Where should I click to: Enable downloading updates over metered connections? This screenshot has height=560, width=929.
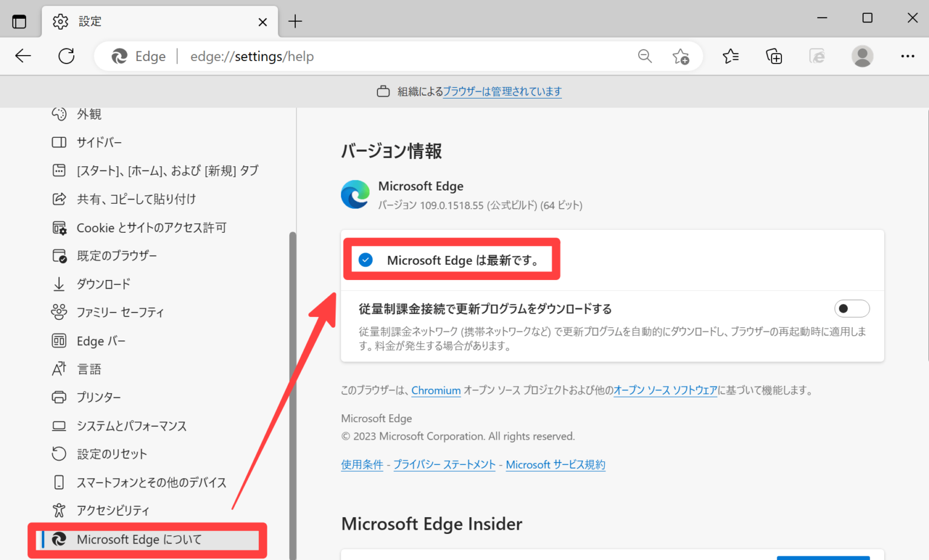852,308
